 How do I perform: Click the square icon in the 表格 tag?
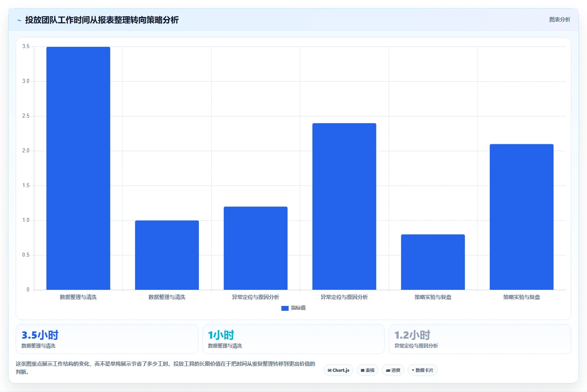click(x=363, y=370)
